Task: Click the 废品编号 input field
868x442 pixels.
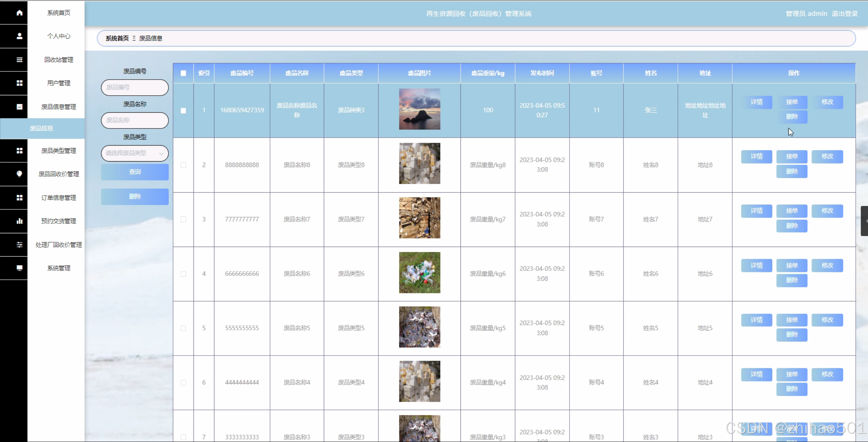Action: tap(135, 87)
